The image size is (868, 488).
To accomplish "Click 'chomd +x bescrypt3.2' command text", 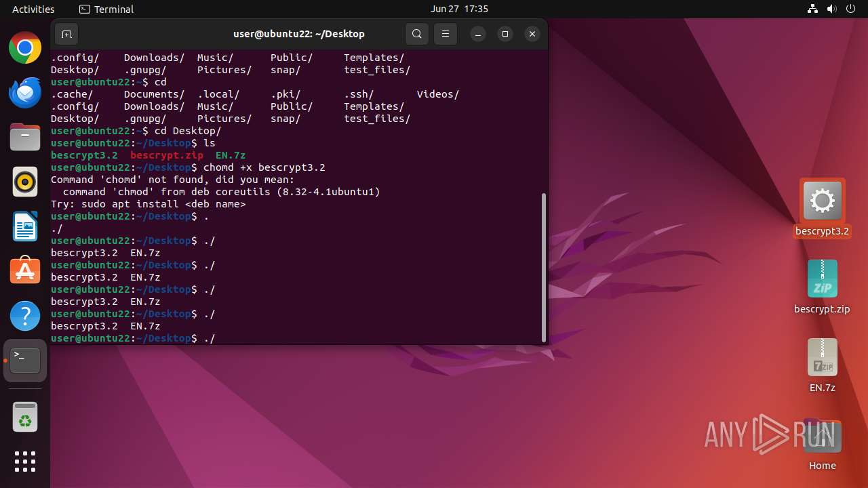I will 264,167.
